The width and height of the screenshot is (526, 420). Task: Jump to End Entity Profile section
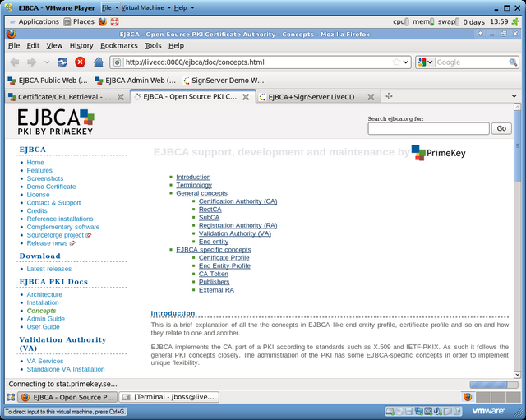tap(224, 265)
